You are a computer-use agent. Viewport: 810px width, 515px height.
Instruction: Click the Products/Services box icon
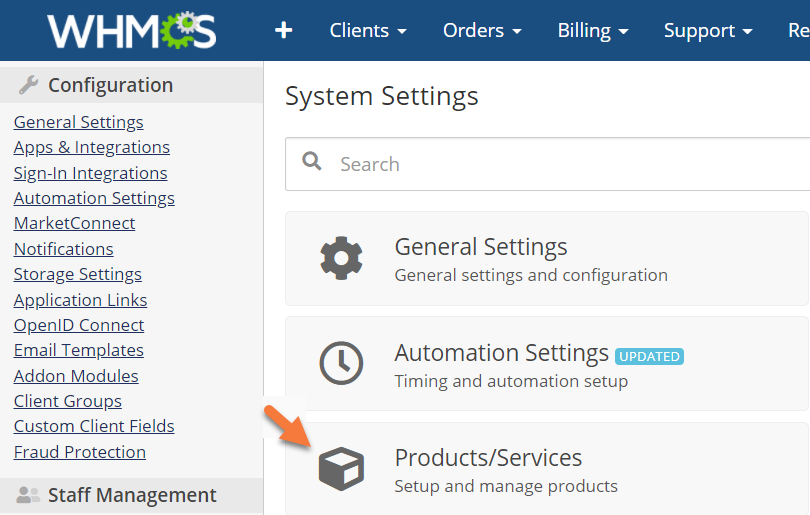tap(341, 468)
